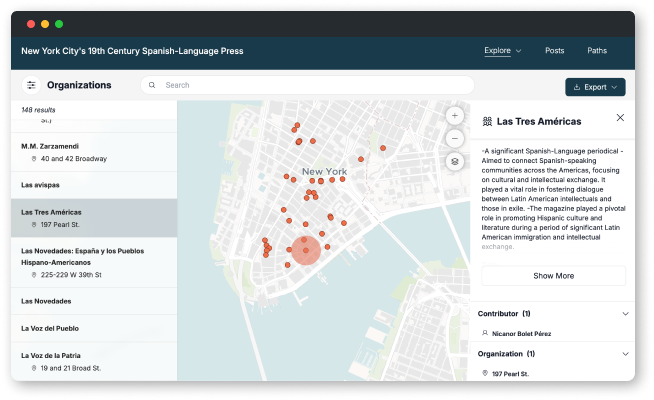Type in the Search field
This screenshot has height=400, width=654.
300,86
